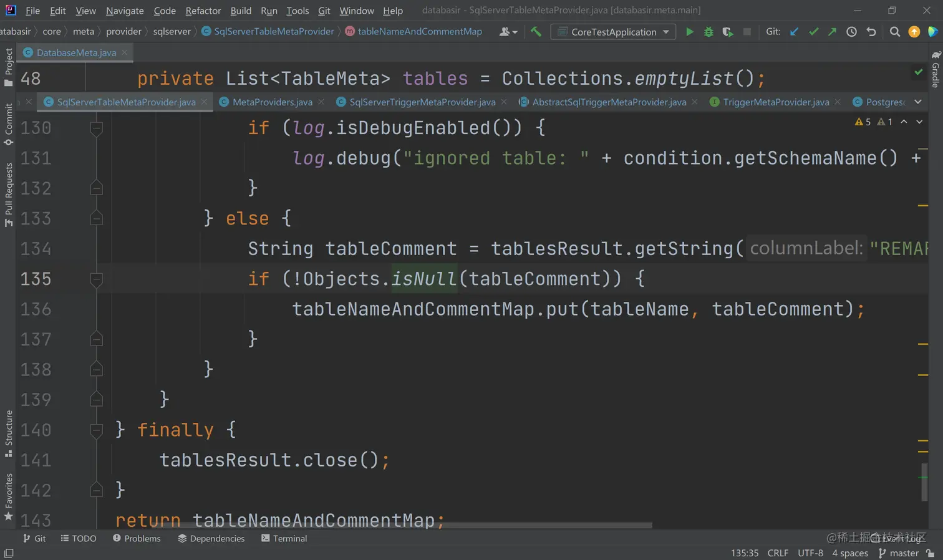Open the Build menu
The width and height of the screenshot is (943, 560).
(x=241, y=11)
